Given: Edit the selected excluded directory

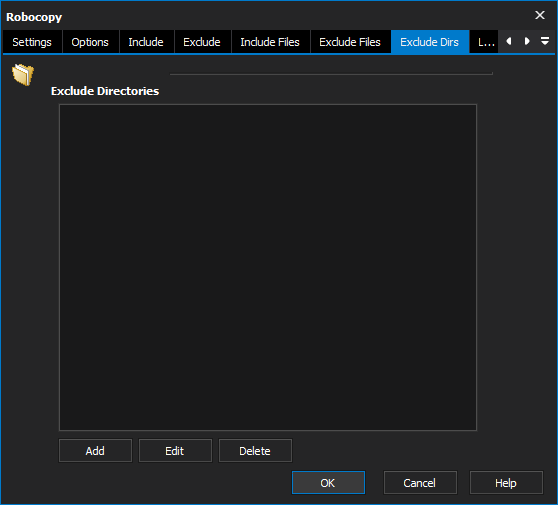Looking at the screenshot, I should click(175, 451).
